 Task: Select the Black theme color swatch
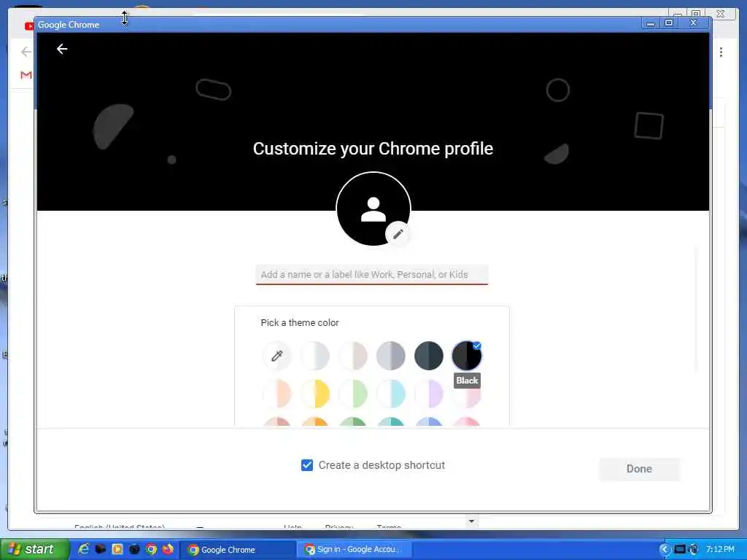pyautogui.click(x=467, y=356)
